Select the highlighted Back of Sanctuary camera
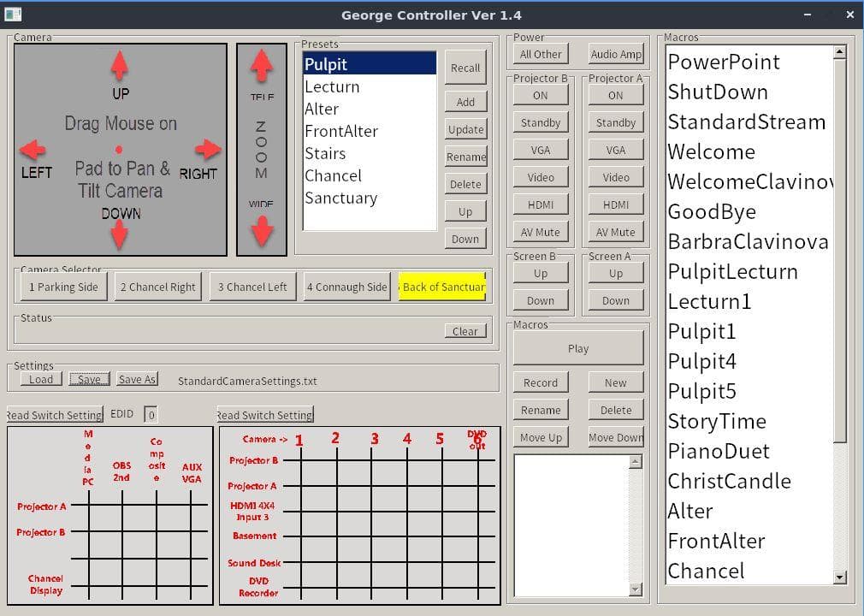 point(443,287)
